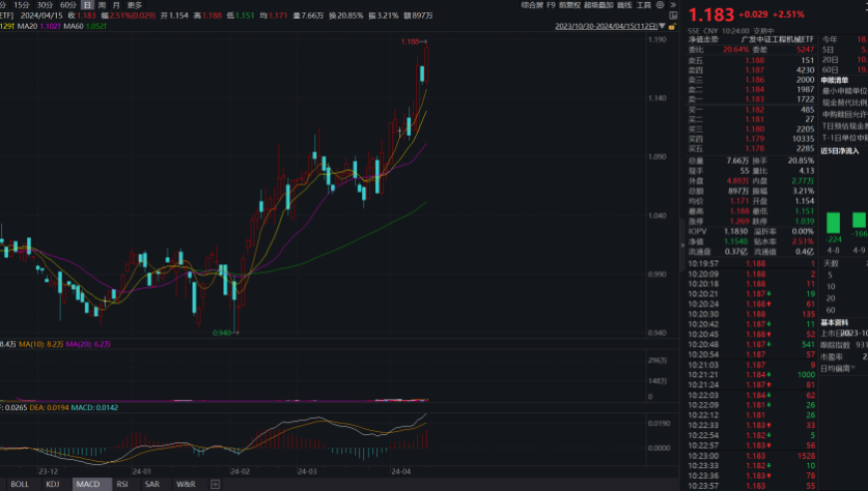Open the 综合屏 view

(x=532, y=5)
